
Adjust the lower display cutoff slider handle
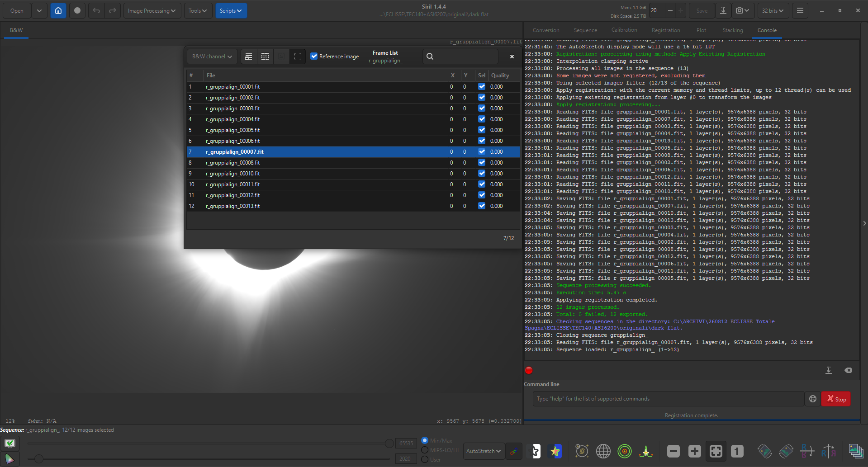coord(39,459)
